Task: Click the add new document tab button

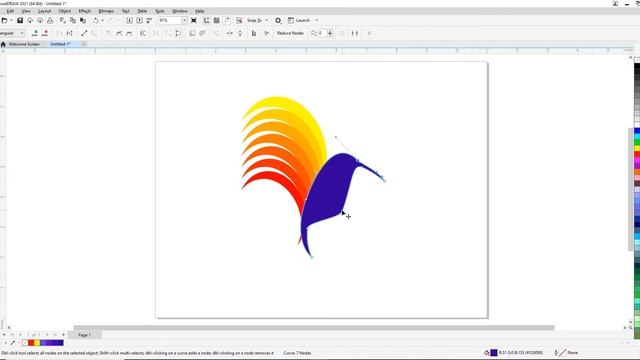Action: 84,44
